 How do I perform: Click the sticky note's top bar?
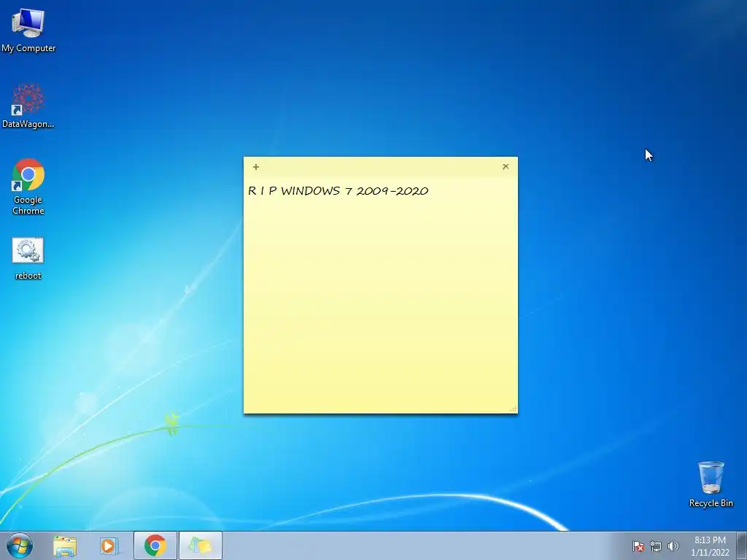pos(380,167)
